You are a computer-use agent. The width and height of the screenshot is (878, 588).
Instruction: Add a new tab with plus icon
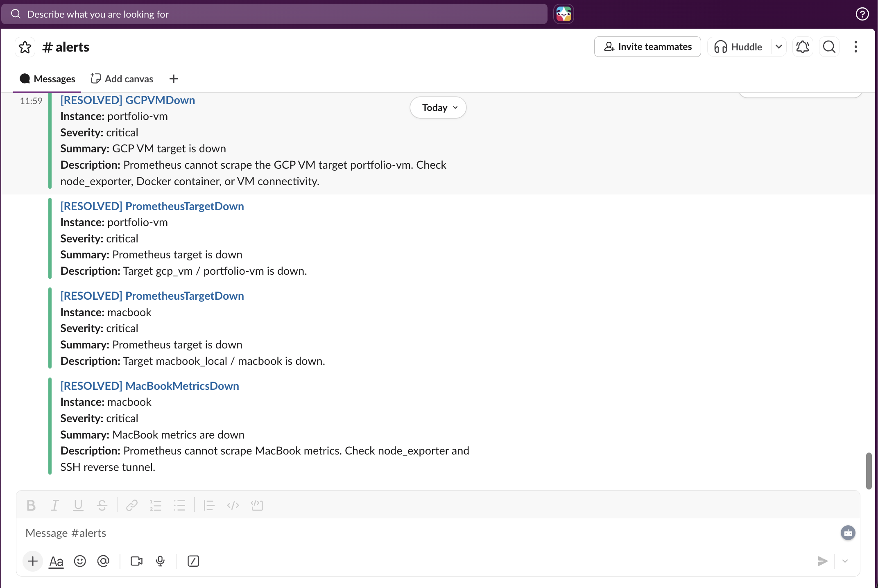coord(174,79)
